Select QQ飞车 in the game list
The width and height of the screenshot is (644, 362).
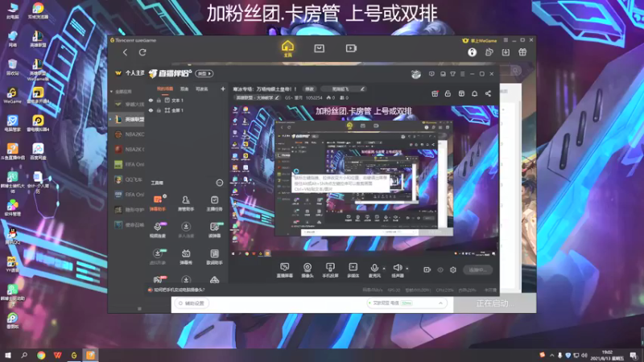coord(129,179)
